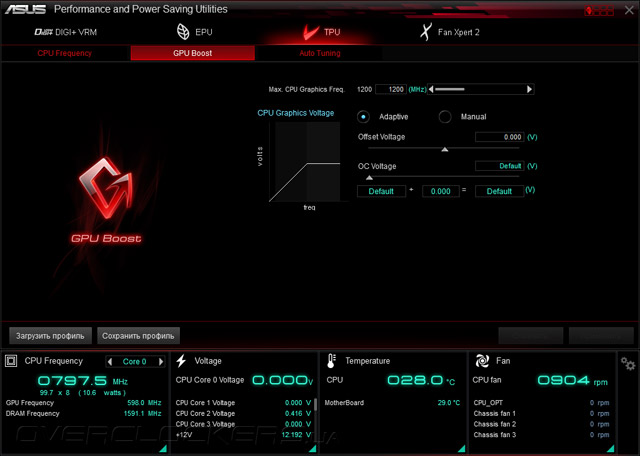Switch to the Auto Tuning tab
640x456 pixels.
(x=320, y=53)
